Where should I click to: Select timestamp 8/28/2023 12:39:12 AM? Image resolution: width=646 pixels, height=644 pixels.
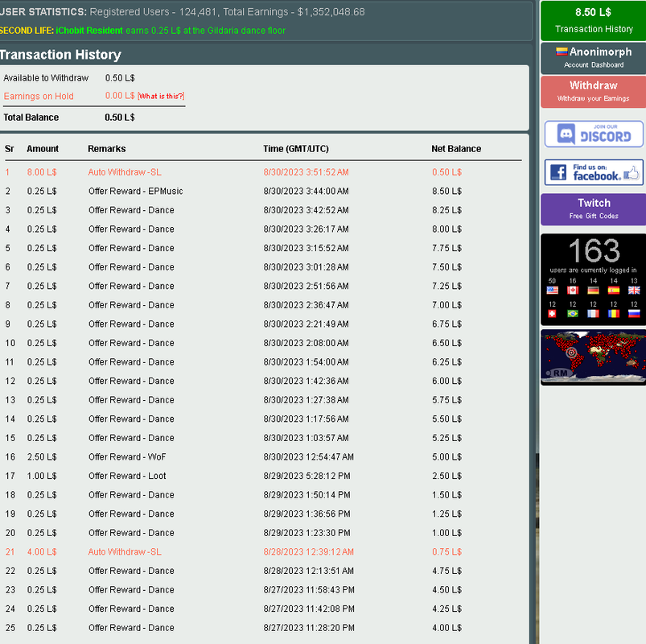pyautogui.click(x=309, y=551)
